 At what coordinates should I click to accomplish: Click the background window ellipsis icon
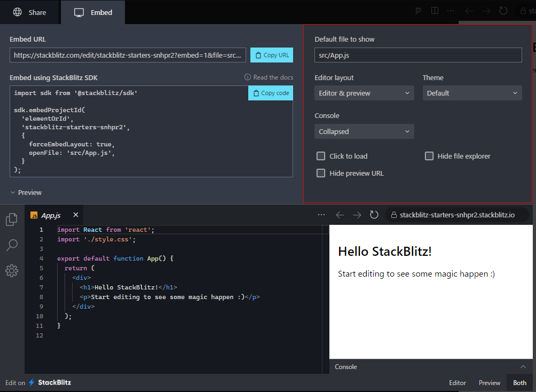pos(451,11)
